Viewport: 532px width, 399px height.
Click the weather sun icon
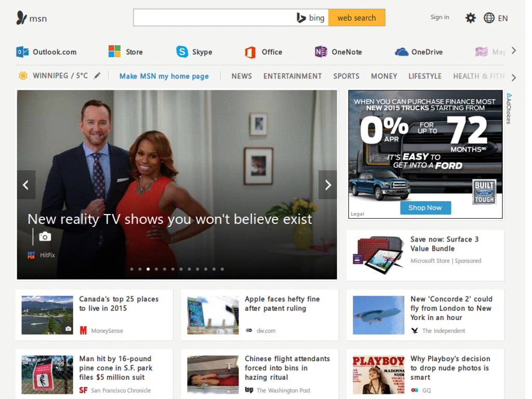pos(23,76)
